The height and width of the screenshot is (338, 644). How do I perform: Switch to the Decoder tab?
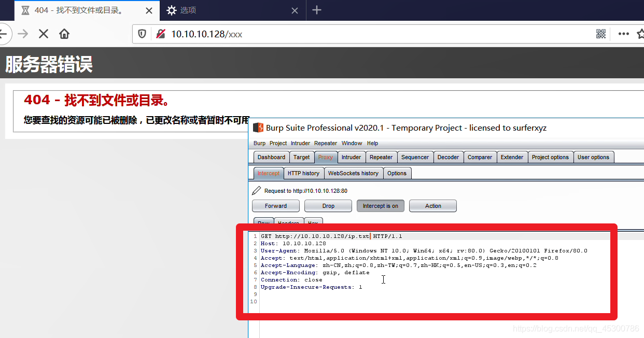click(x=448, y=157)
